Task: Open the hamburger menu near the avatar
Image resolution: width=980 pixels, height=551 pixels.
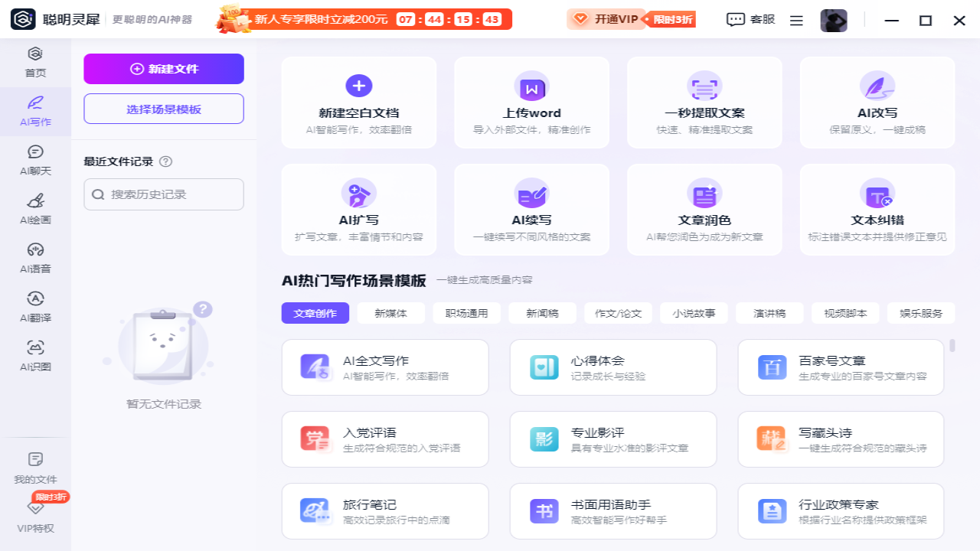Action: [796, 20]
